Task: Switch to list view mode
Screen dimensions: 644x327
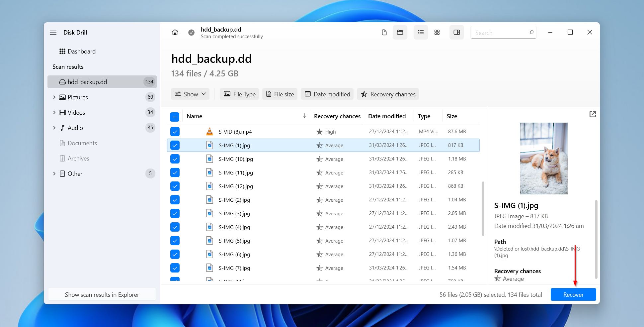Action: click(421, 32)
